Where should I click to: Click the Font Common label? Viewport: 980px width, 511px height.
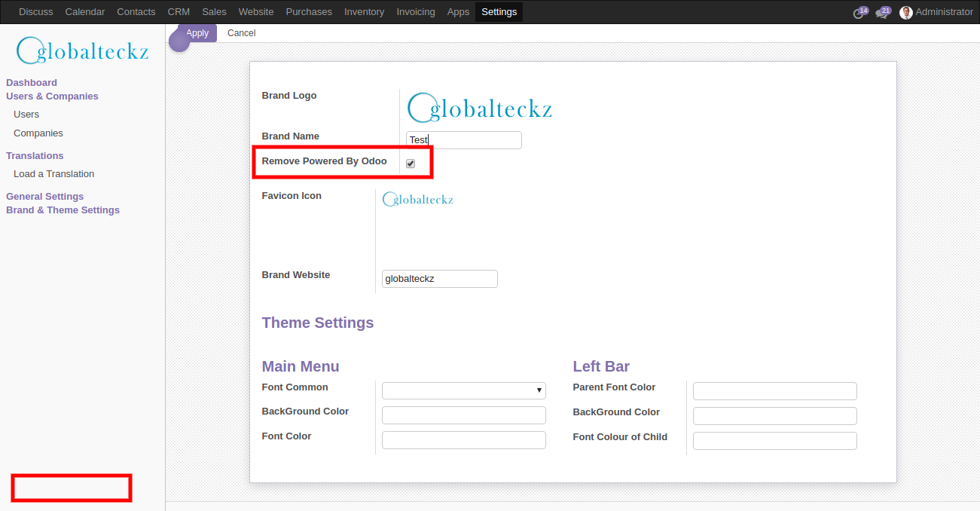pyautogui.click(x=295, y=387)
